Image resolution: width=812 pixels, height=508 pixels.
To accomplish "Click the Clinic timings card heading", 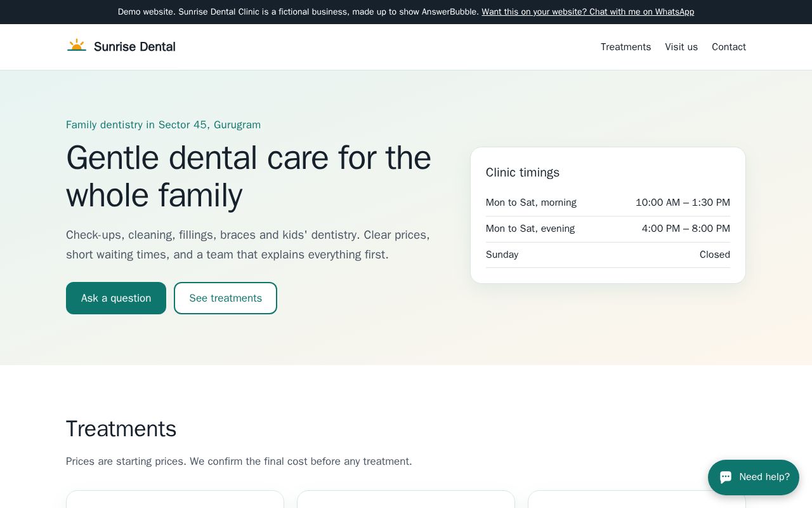I will (523, 173).
